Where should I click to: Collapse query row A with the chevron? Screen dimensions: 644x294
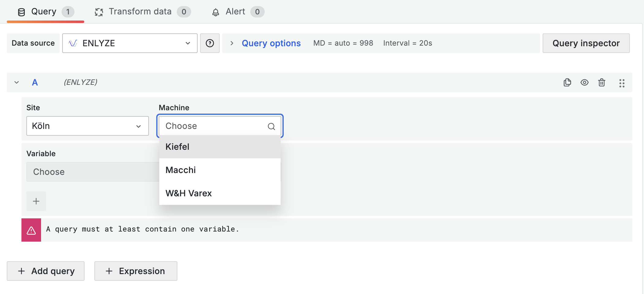click(x=17, y=82)
